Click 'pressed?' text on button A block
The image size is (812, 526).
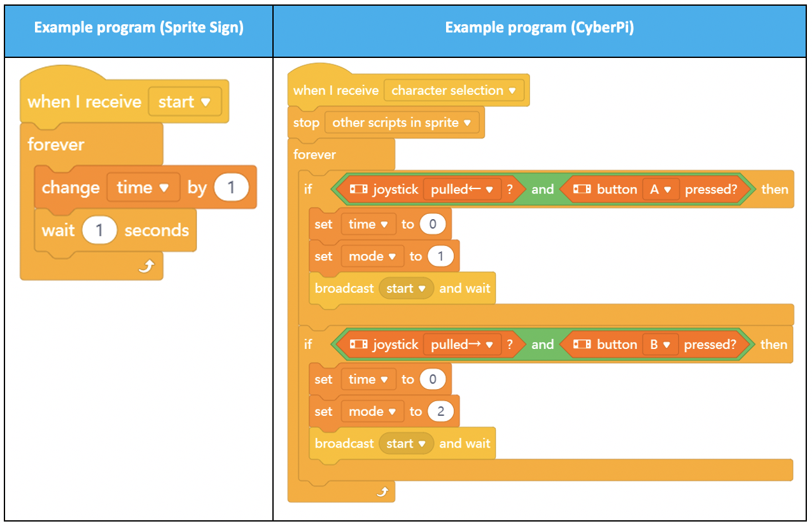click(x=711, y=189)
